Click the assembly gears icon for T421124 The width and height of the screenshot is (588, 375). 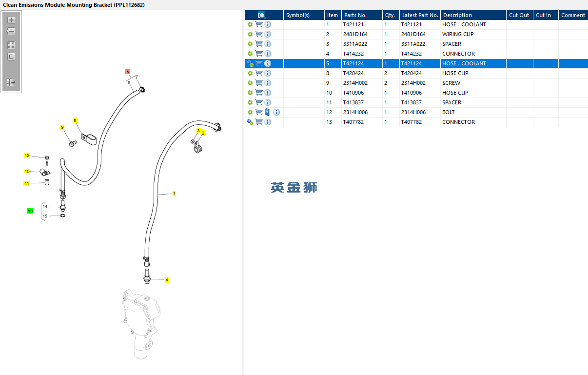coord(250,63)
